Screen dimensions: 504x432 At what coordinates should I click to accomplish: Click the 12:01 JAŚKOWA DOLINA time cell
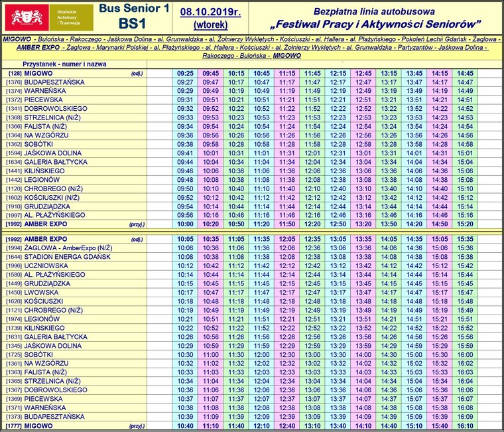[312, 153]
